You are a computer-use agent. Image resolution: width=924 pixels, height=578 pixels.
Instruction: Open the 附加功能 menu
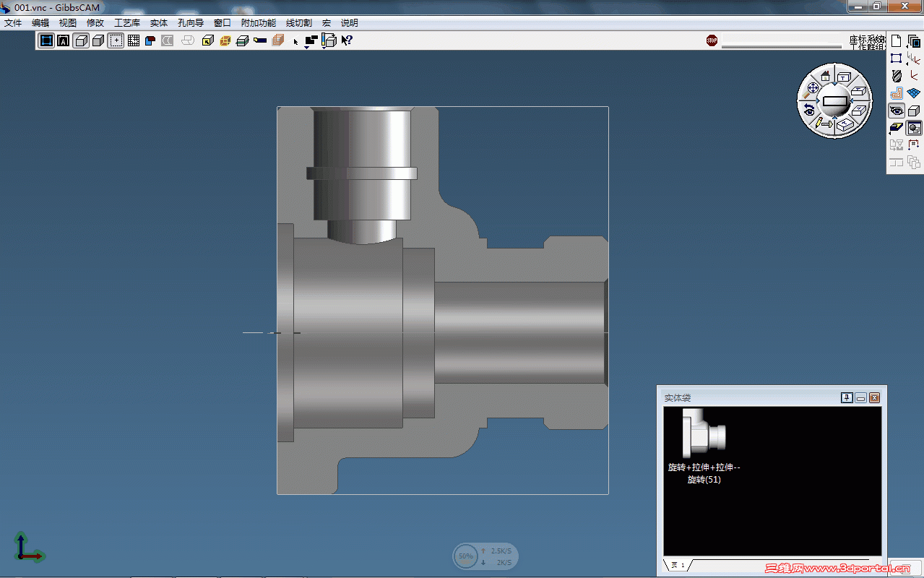click(259, 23)
